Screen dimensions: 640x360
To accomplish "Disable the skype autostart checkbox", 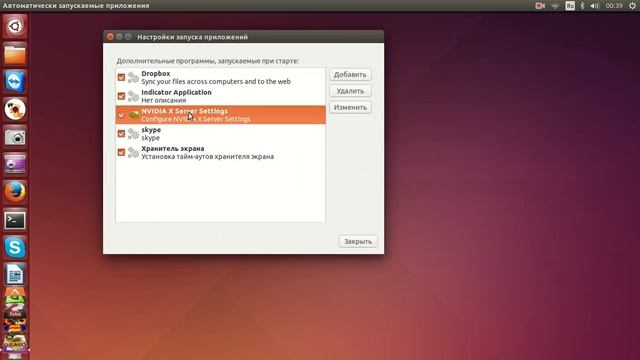I will coord(121,133).
